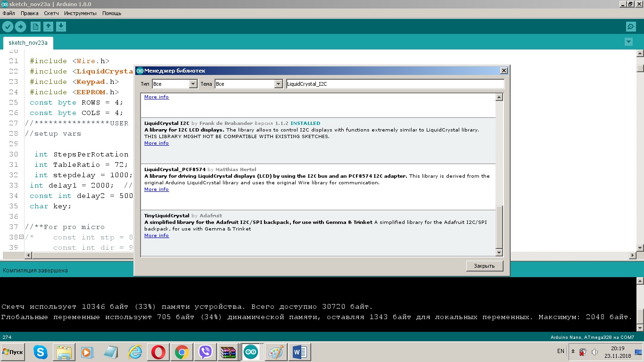Open the sketch tab dropdown arrow
Image resolution: width=644 pixels, height=362 pixels.
628,42
